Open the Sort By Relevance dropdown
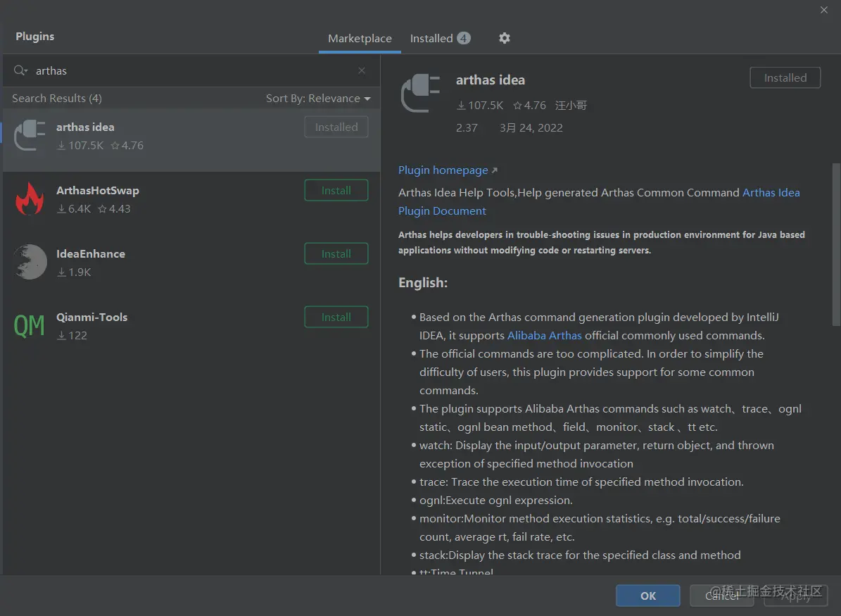Image resolution: width=841 pixels, height=616 pixels. [318, 98]
